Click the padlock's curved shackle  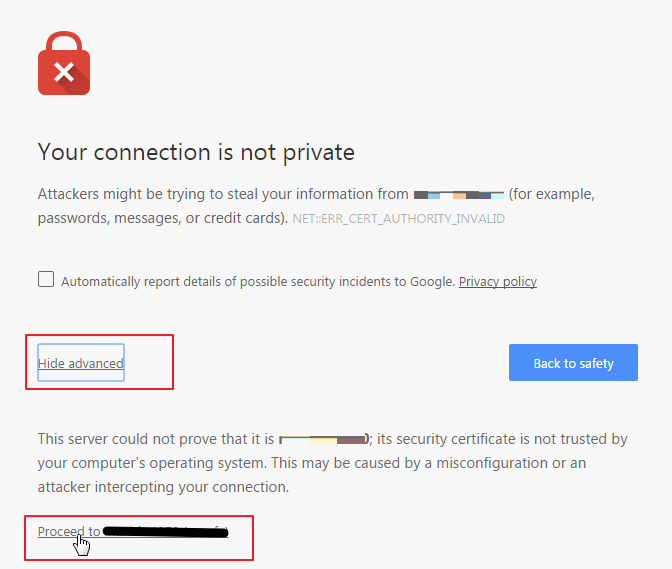point(64,41)
